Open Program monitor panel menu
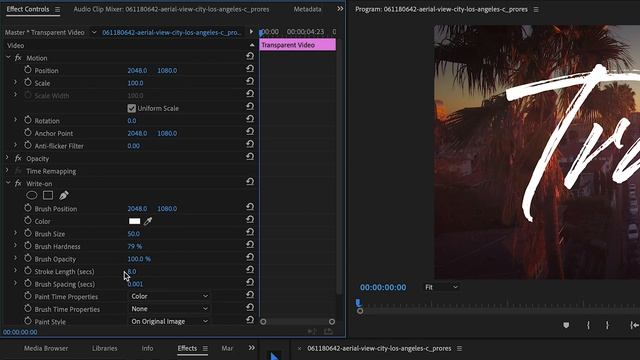 pos(536,9)
